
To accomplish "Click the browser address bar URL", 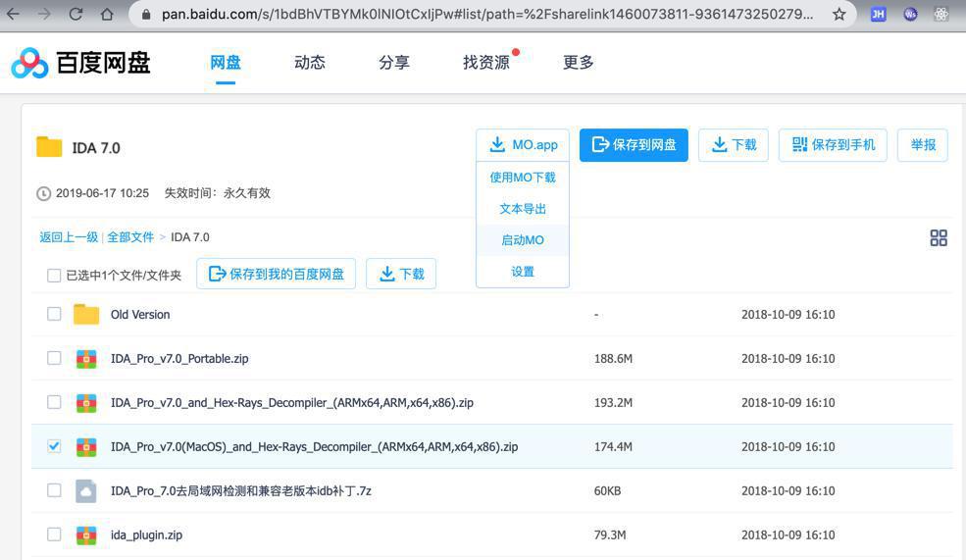I will [486, 14].
